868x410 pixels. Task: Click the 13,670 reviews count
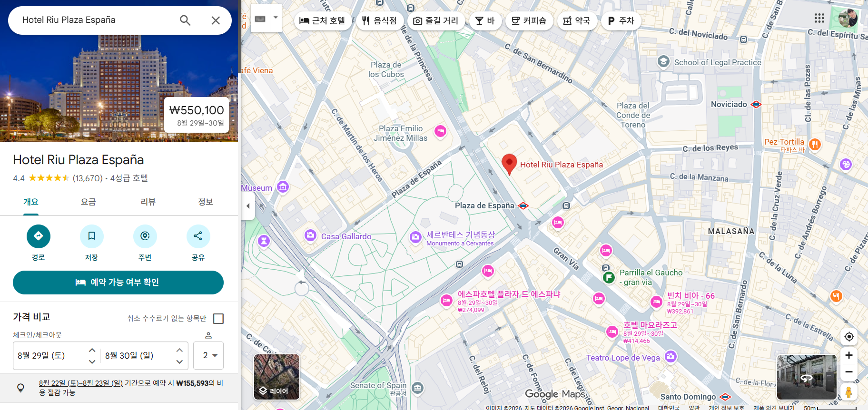(88, 178)
